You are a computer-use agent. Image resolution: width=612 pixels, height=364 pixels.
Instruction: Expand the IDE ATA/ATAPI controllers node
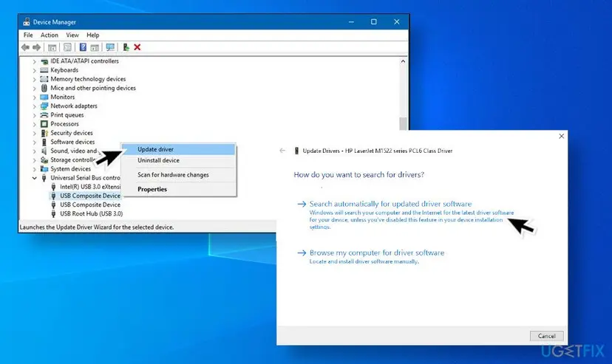[34, 61]
